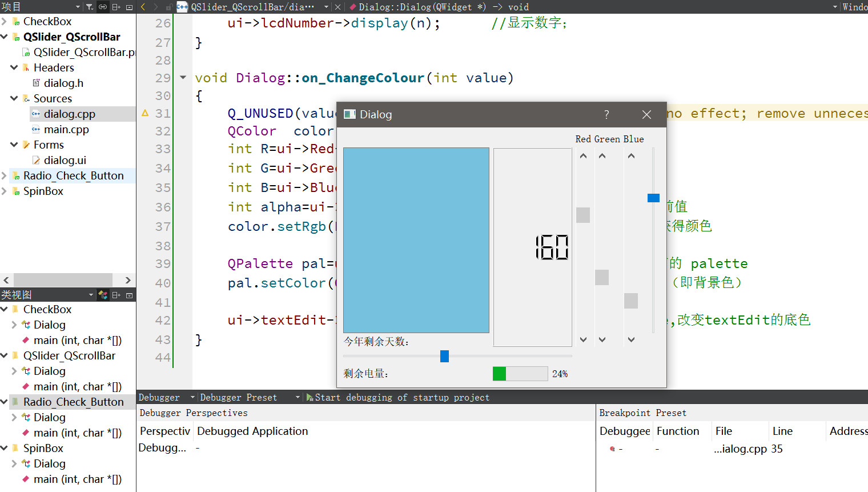868x492 pixels.
Task: Click the up arrow of the Blue scrollbar
Action: 630,155
